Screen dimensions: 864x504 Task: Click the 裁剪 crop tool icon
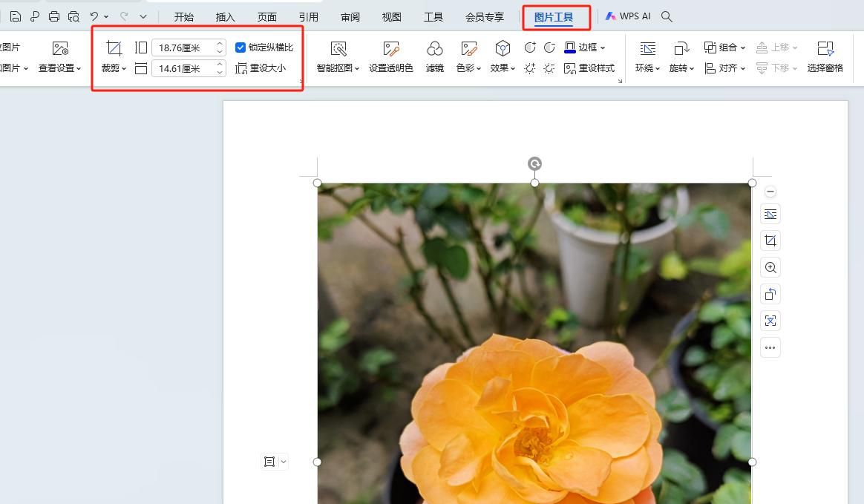tap(114, 48)
